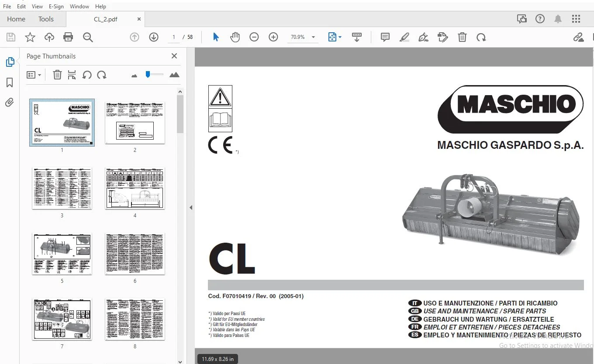
Task: Zoom in with the plus button
Action: click(273, 38)
